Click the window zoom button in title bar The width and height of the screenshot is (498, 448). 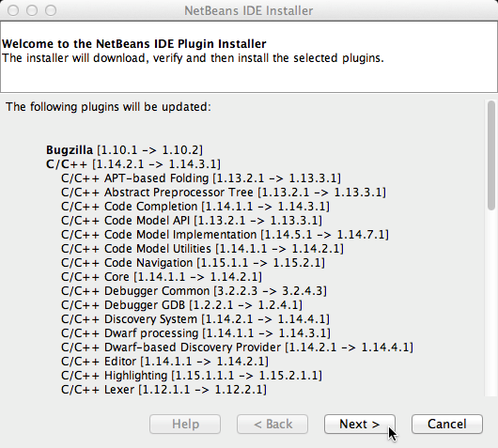(x=51, y=10)
